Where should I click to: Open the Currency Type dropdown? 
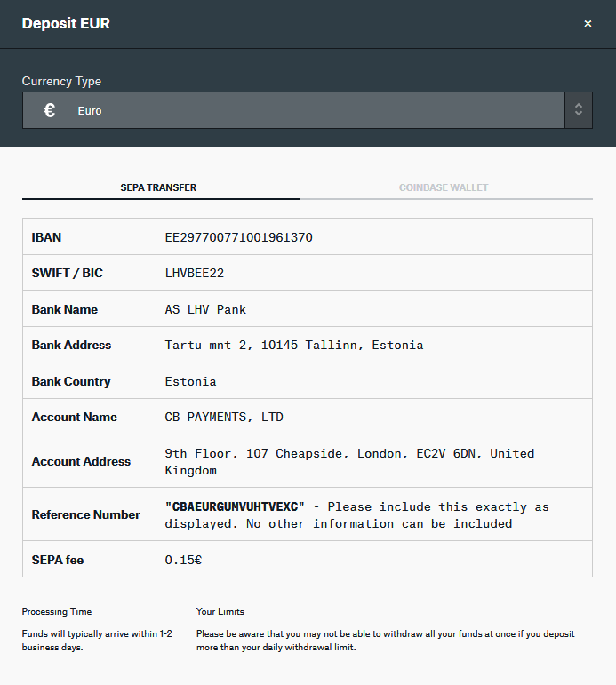[293, 111]
